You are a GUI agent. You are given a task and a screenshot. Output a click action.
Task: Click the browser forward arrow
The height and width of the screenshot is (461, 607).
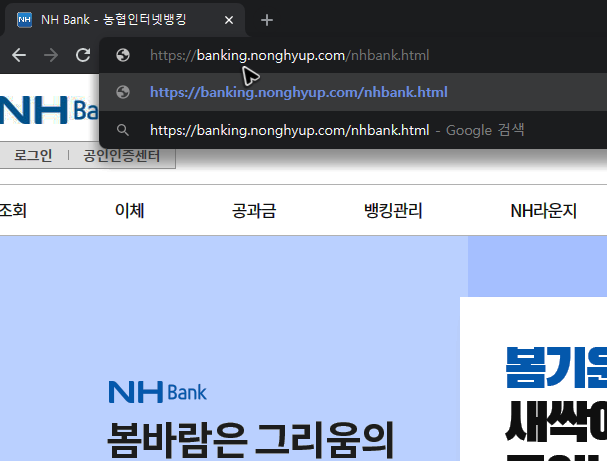tap(51, 55)
